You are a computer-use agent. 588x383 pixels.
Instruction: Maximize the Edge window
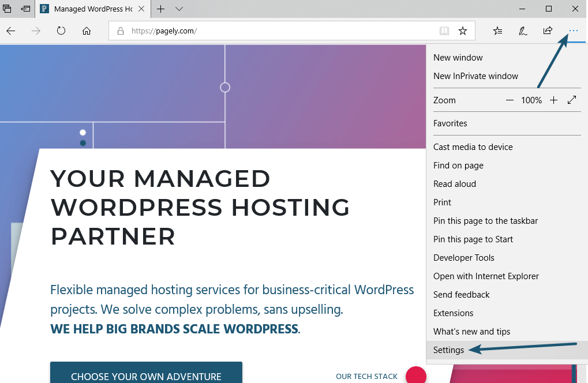pos(549,9)
